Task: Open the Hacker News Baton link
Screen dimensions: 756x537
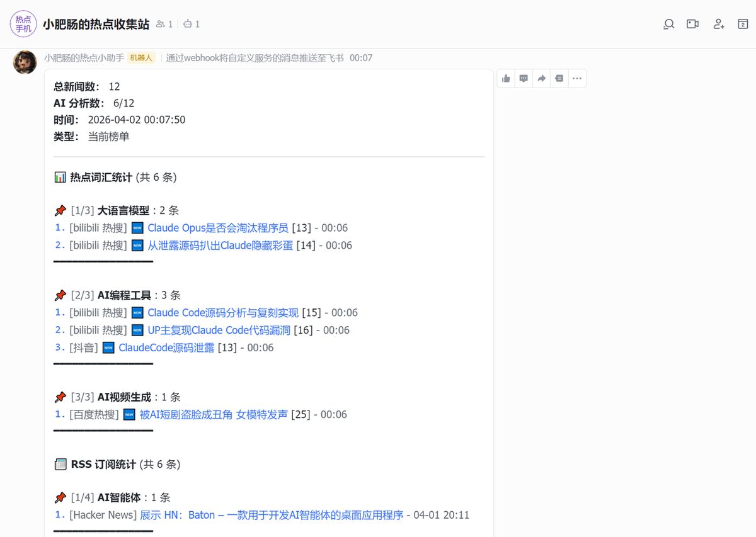Action: 272,515
